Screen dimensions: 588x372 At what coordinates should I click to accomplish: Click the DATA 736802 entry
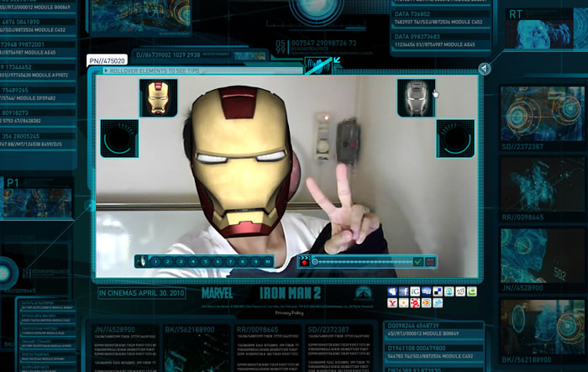tap(441, 18)
